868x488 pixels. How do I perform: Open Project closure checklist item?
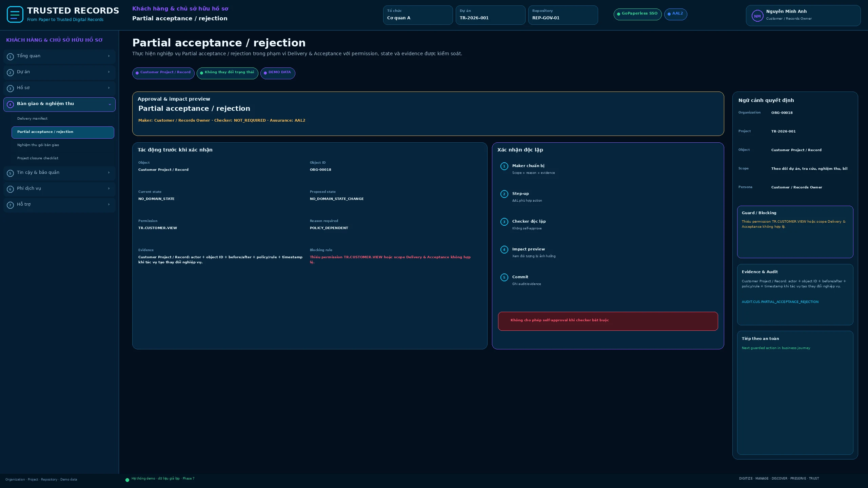[63, 158]
